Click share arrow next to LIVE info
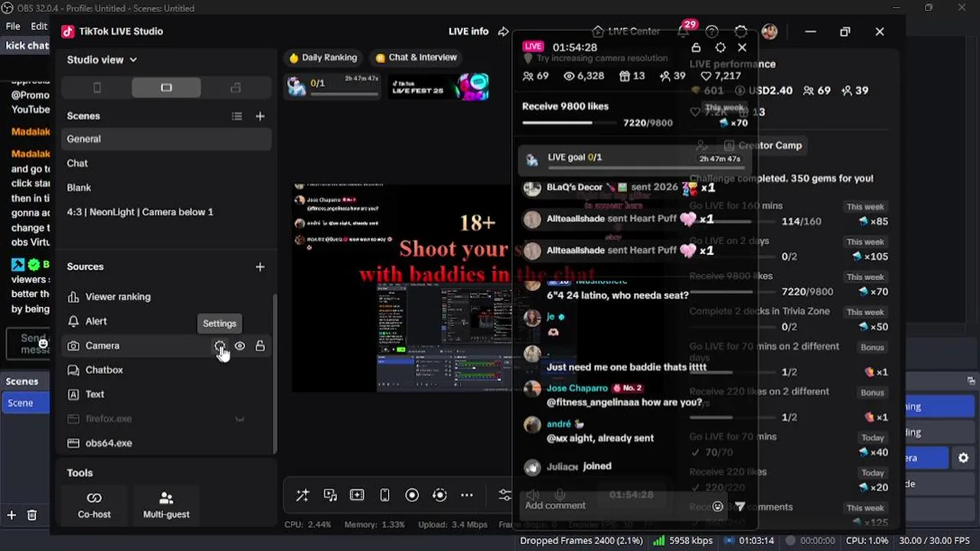Screen dimensions: 980x551 click(503, 31)
